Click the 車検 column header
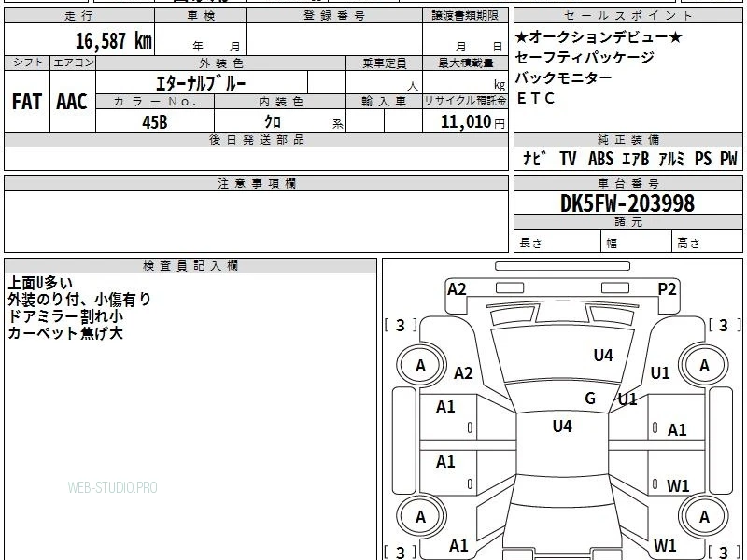This screenshot has height=560, width=747. click(201, 16)
